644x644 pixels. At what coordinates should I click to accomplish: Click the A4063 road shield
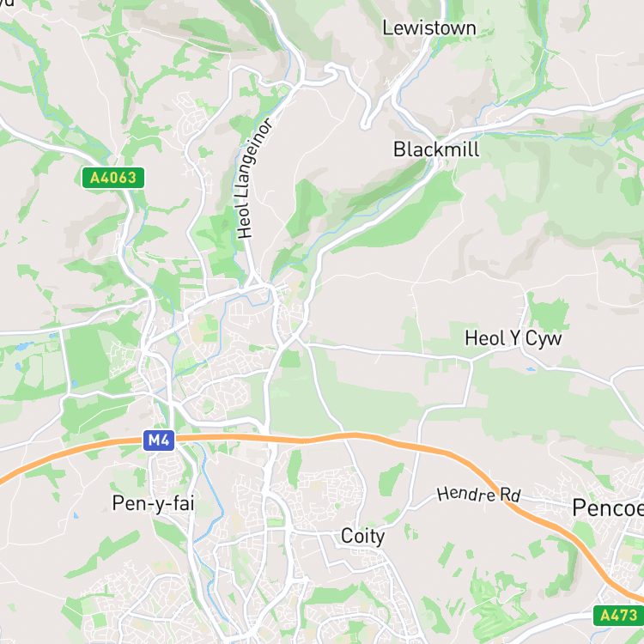(x=113, y=178)
